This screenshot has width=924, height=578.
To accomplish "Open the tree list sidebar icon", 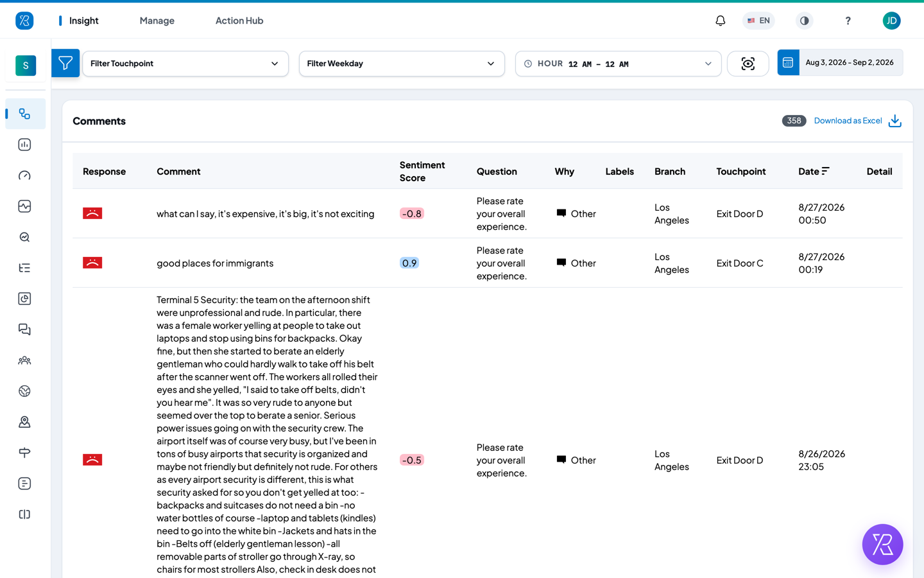I will click(25, 268).
